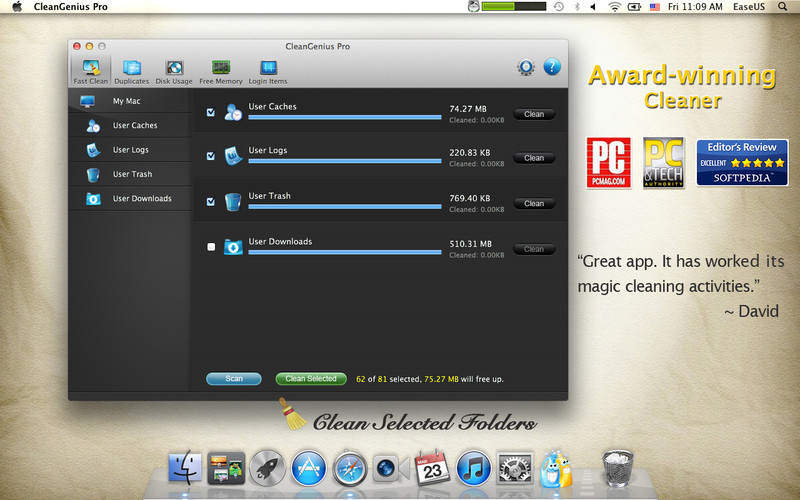This screenshot has height=500, width=800.
Task: Click the battery status icon
Action: [634, 7]
